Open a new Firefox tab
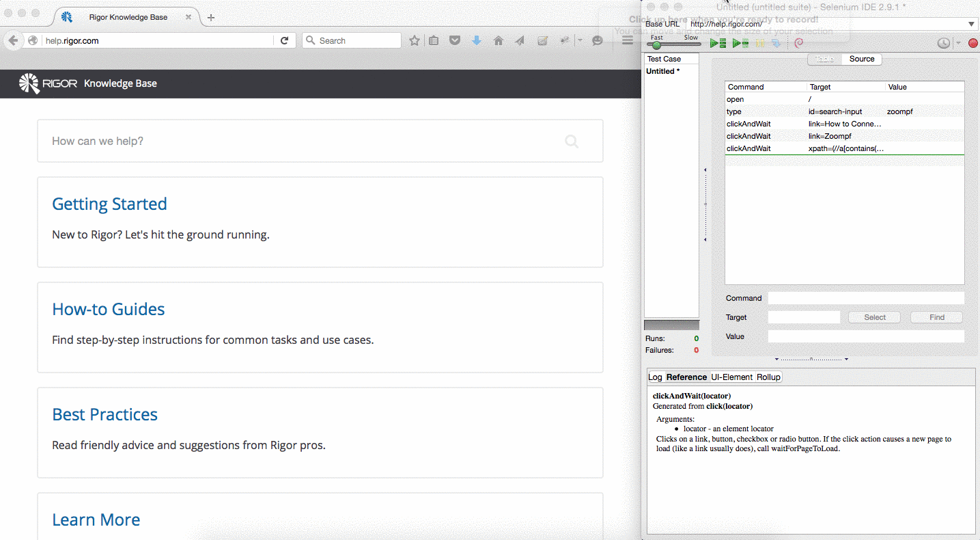 pos(211,18)
